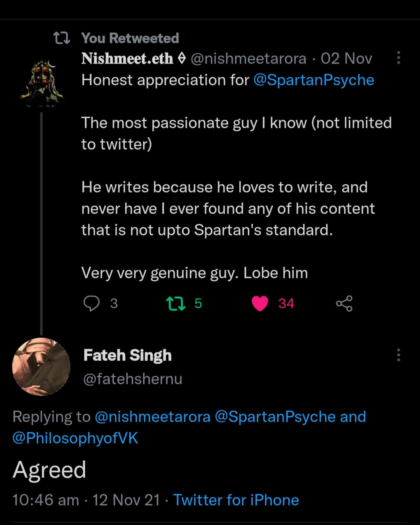420x525 pixels.
Task: Click the @SpartanPsyche reply mention below Fateh Singh
Action: point(275,417)
